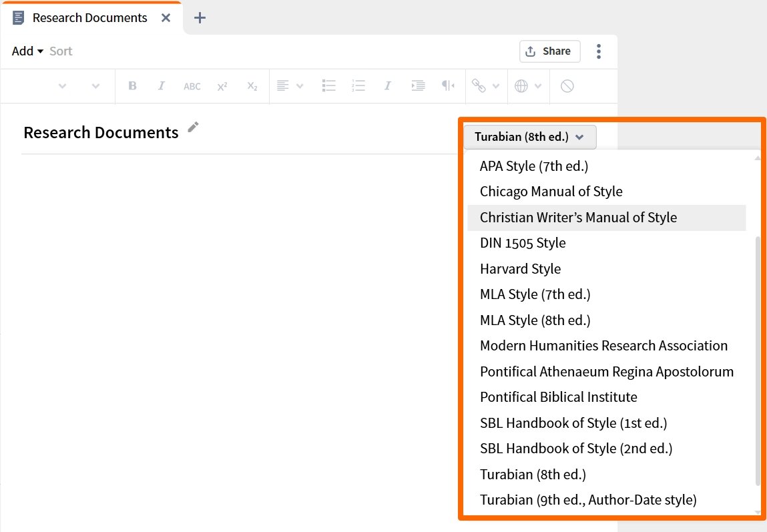Apply superscript formatting
767x532 pixels.
(x=222, y=86)
